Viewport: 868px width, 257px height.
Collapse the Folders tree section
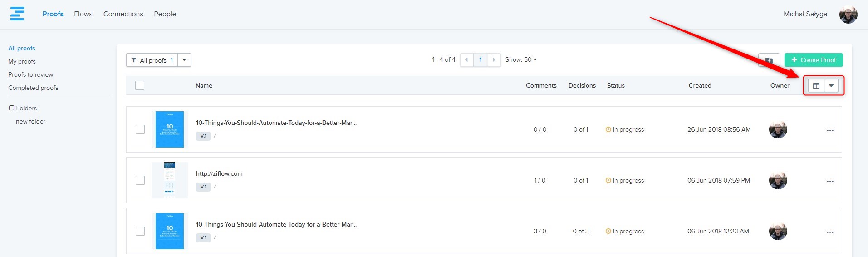click(x=12, y=108)
